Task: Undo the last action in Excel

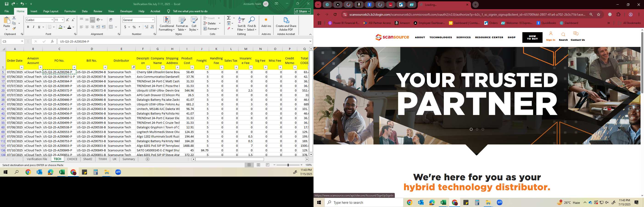Action: point(22,4)
